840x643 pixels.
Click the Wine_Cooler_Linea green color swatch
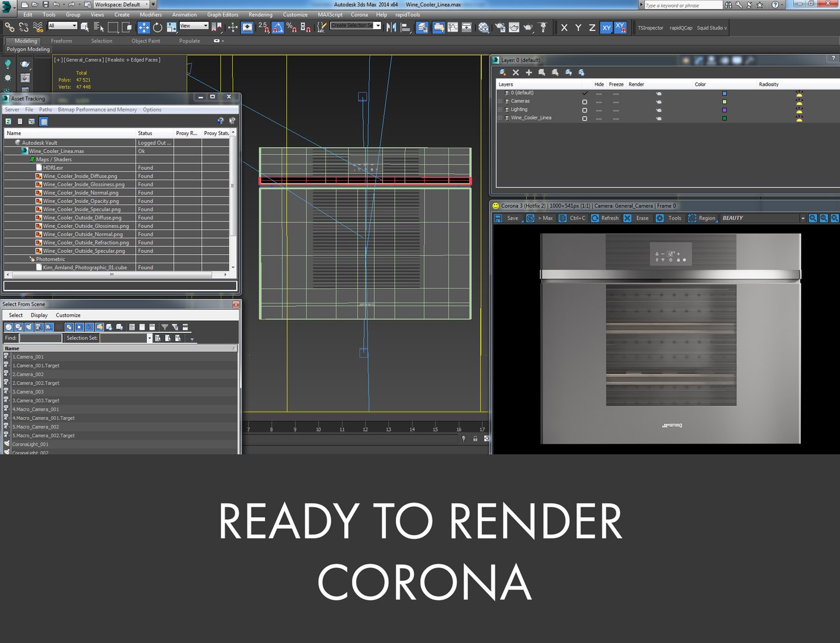coord(725,118)
